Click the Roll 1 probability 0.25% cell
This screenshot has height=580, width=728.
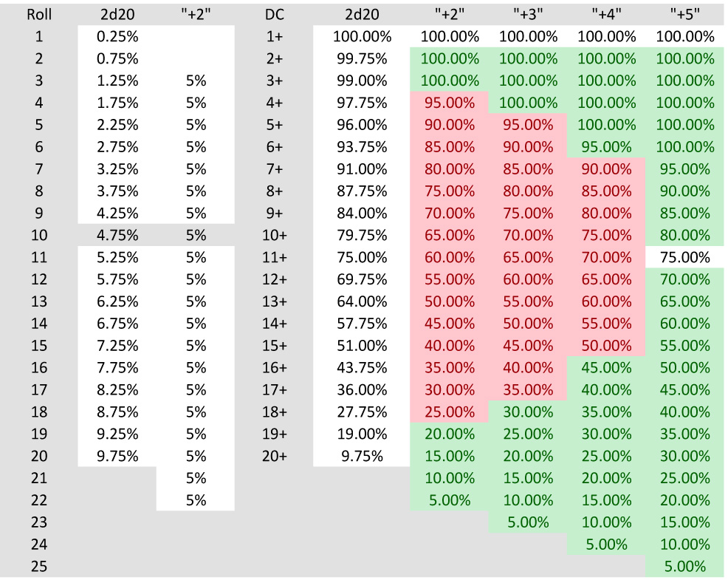[117, 36]
